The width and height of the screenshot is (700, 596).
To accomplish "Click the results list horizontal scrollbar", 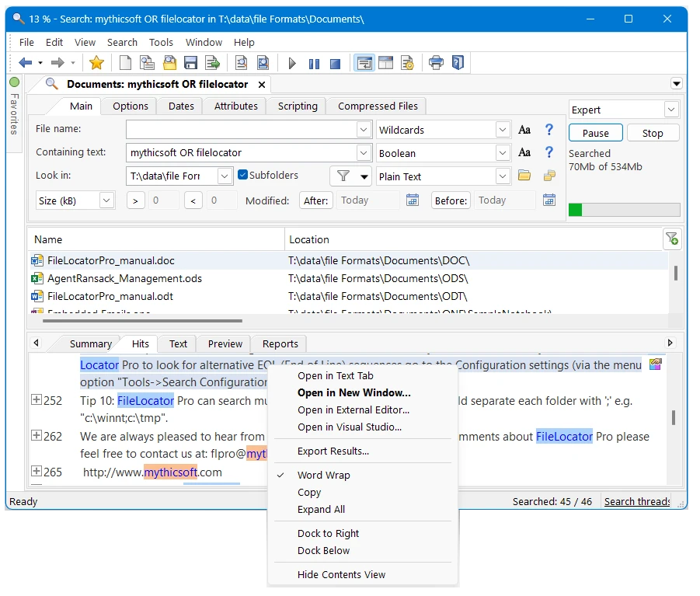I will (142, 321).
